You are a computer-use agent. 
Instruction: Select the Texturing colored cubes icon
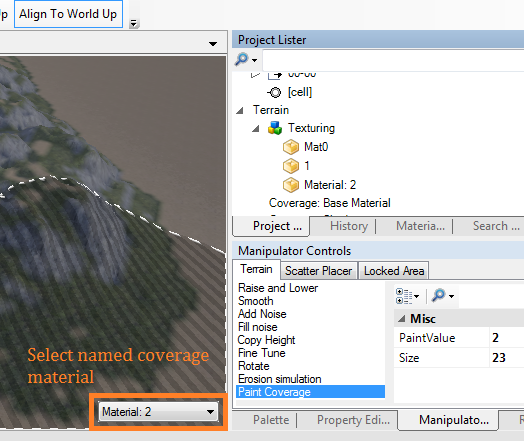[275, 128]
